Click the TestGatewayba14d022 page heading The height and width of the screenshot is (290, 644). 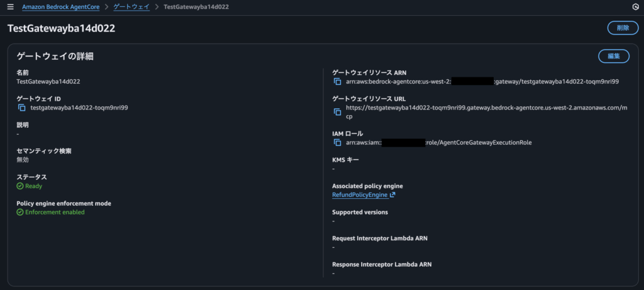click(61, 28)
